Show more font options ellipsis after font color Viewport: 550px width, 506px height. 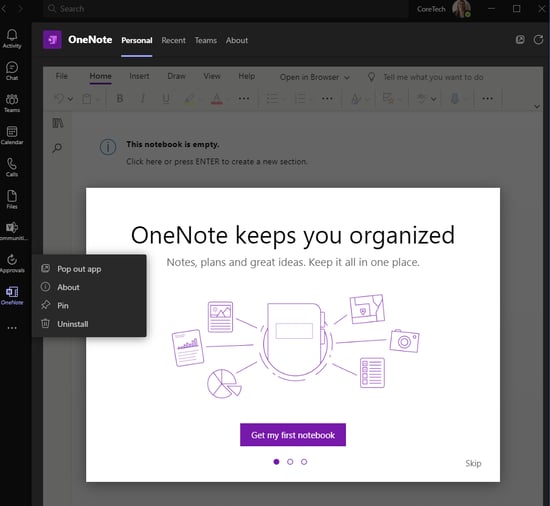(244, 99)
